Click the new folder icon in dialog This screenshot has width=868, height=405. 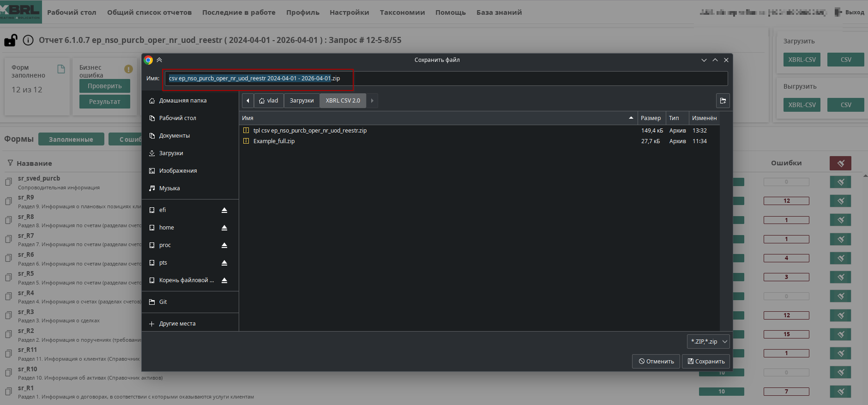pos(723,101)
